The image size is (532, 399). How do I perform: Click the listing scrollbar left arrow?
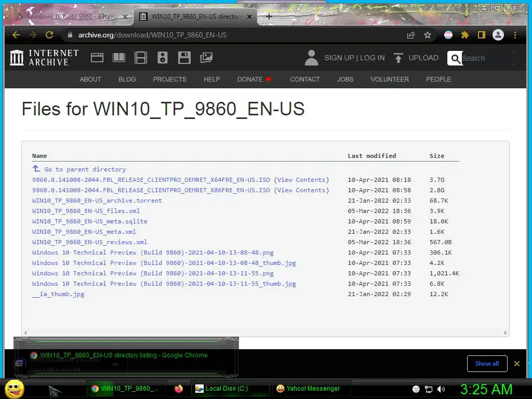coord(25,333)
